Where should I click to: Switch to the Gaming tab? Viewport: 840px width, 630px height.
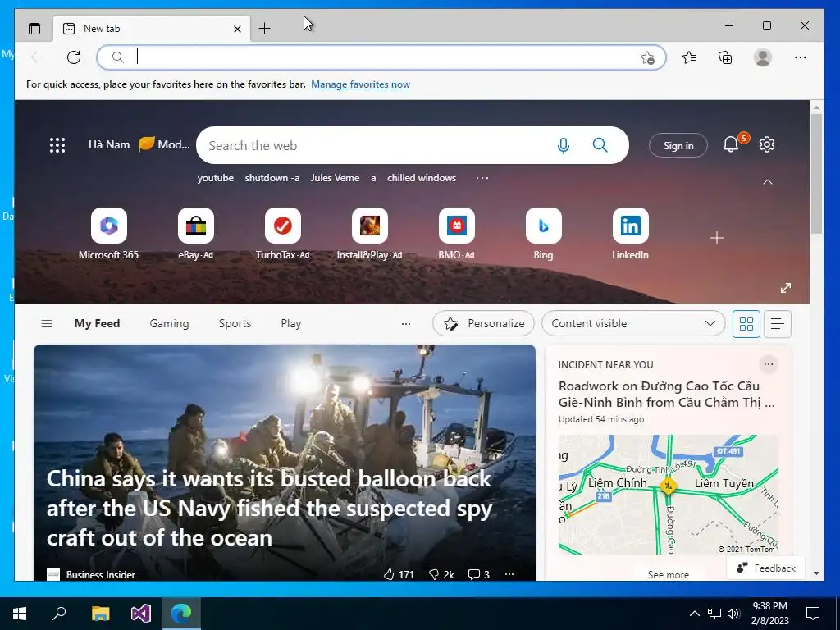coord(169,323)
